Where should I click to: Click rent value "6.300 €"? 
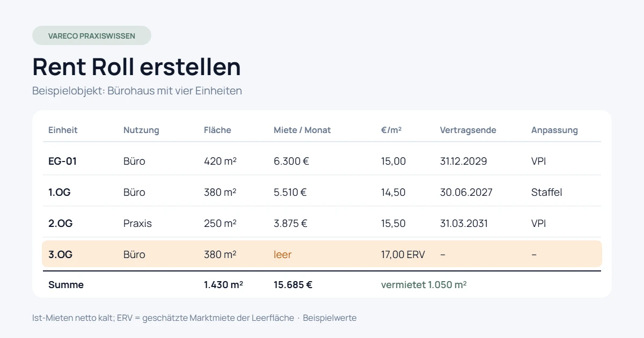click(291, 161)
